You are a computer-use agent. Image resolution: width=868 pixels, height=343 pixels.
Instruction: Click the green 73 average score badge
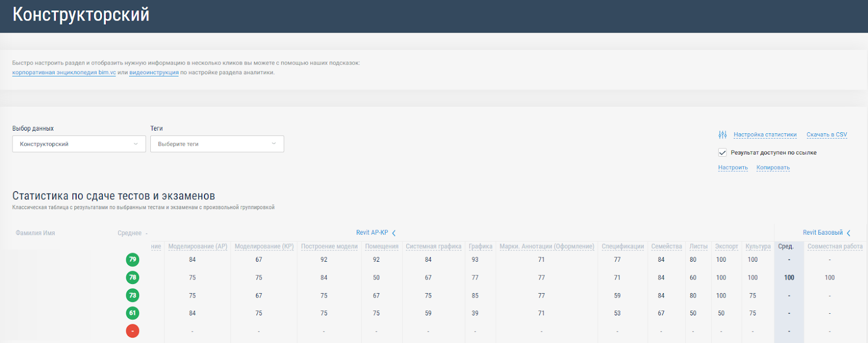(x=132, y=295)
